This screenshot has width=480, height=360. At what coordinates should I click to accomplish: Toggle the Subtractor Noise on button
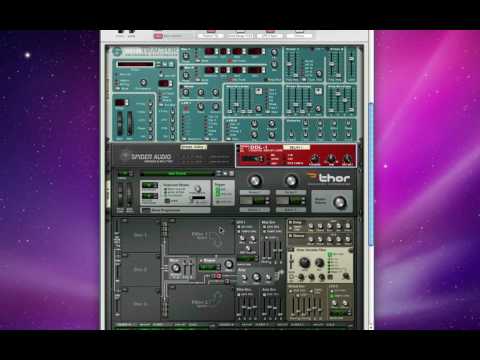[183, 86]
